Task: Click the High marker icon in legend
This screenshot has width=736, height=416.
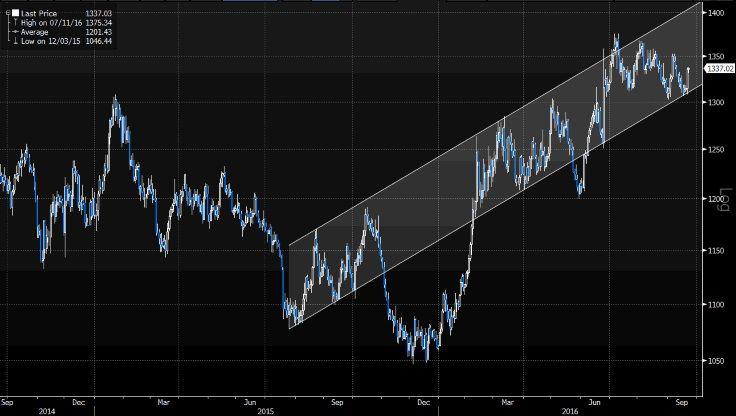Action: [x=13, y=22]
